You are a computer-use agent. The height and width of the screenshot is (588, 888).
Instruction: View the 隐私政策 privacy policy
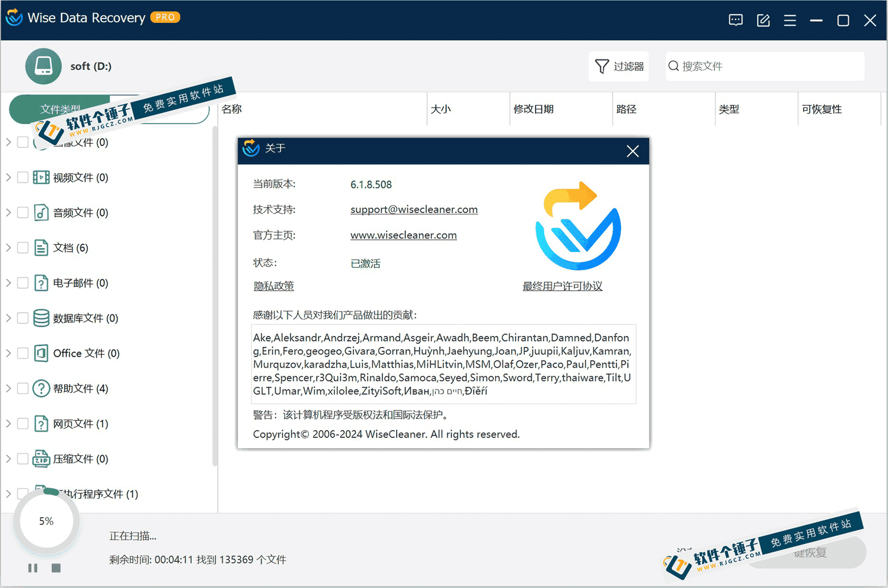(x=273, y=286)
